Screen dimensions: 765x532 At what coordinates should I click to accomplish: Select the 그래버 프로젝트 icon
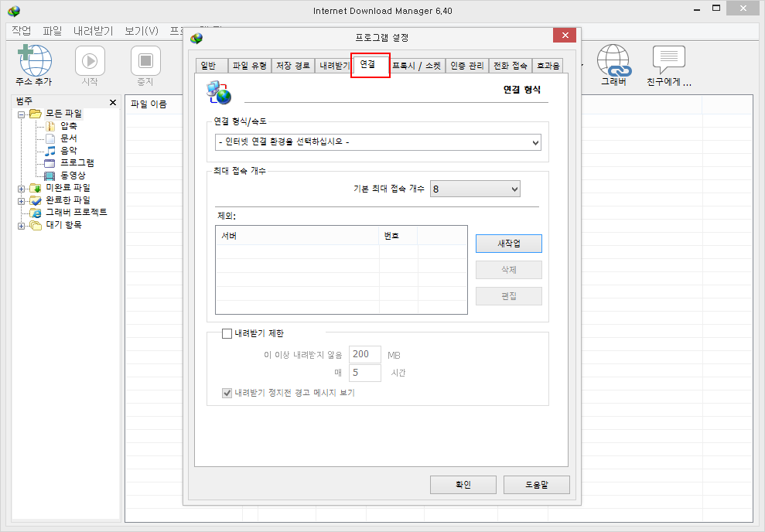coord(35,213)
